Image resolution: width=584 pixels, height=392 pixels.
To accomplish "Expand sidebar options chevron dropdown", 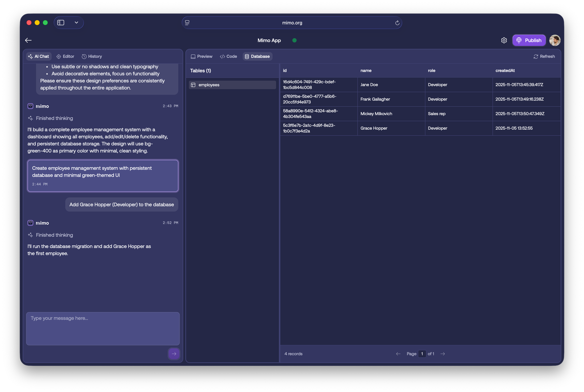I will click(x=76, y=23).
